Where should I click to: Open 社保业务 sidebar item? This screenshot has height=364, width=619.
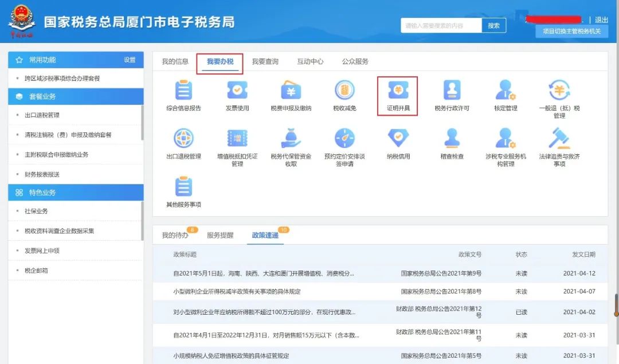[x=36, y=211]
